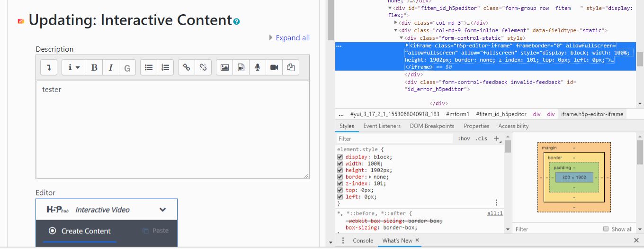This screenshot has width=644, height=249.
Task: Insert an image into the description
Action: click(224, 67)
